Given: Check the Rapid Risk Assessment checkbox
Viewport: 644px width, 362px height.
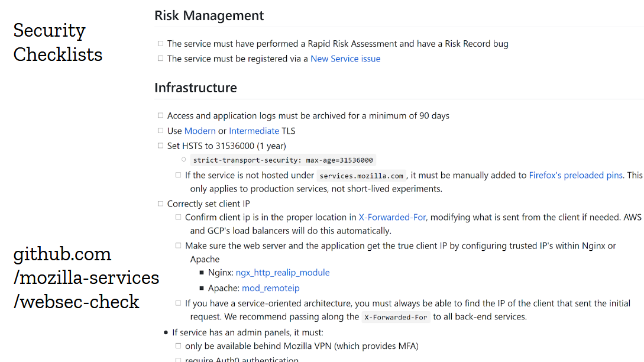Looking at the screenshot, I should coord(161,44).
